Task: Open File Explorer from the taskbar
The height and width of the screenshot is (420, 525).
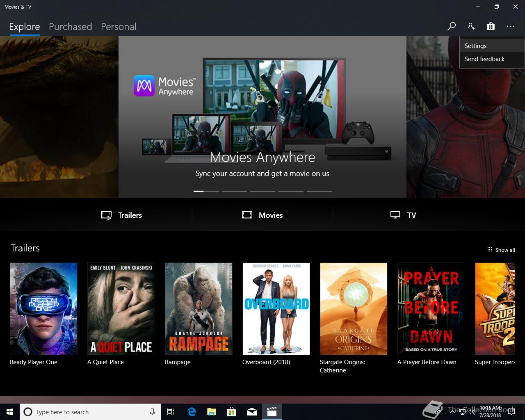Action: [x=212, y=412]
